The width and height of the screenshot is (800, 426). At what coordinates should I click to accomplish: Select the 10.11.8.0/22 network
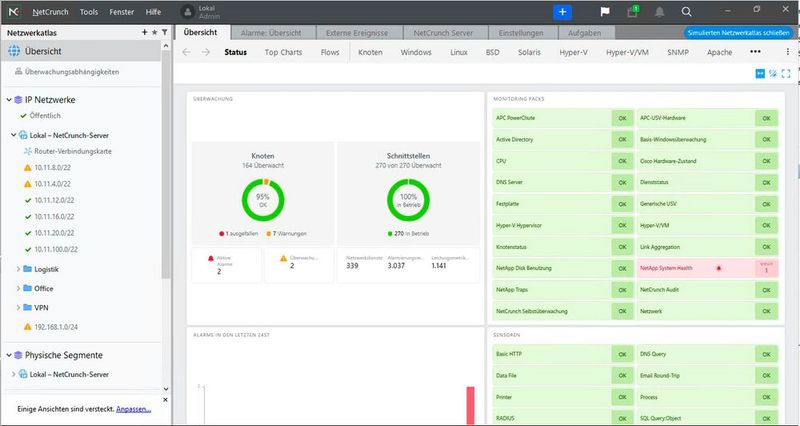[x=59, y=168]
